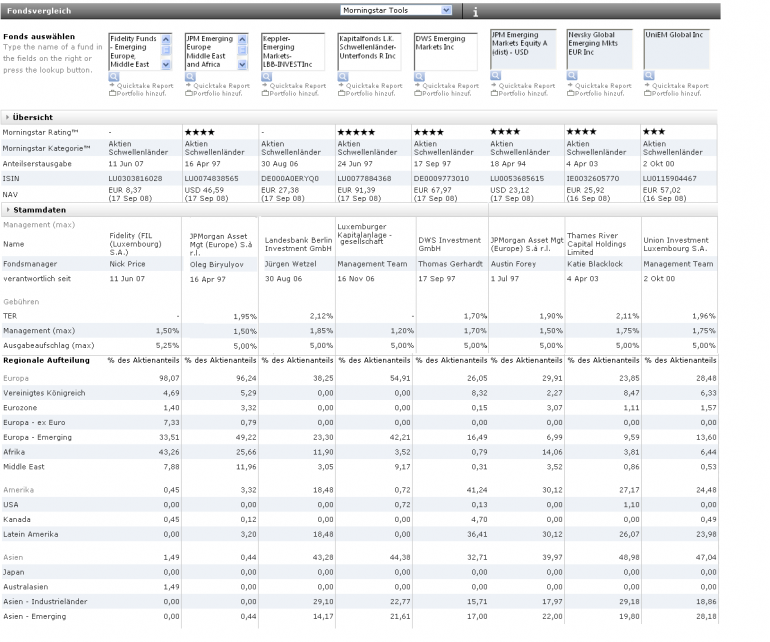This screenshot has height=642, width=770.
Task: Focus the Kapitalfonds L.K. Schwellenländer fund field
Action: pos(369,52)
